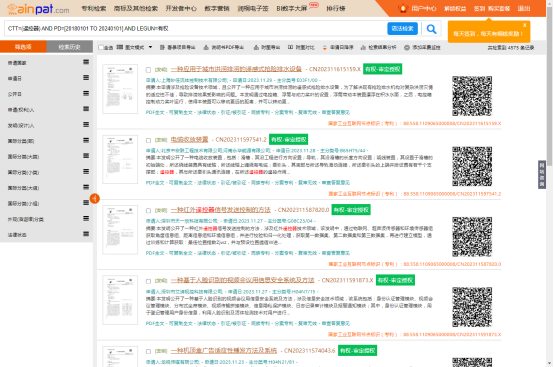Open the 排行榜 menu item
Image resolution: width=554 pixels, height=367 pixels.
[336, 8]
